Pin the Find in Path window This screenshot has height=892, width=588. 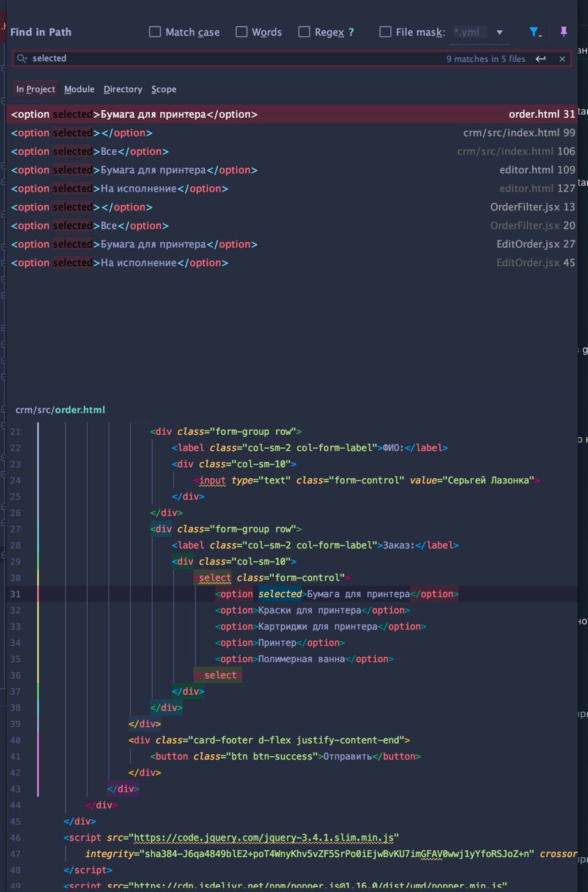point(564,32)
